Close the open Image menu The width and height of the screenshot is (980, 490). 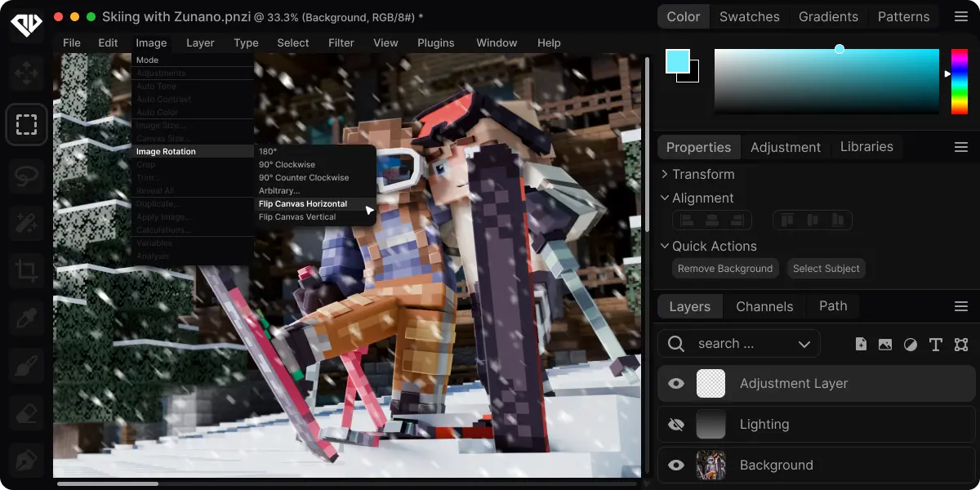point(151,42)
